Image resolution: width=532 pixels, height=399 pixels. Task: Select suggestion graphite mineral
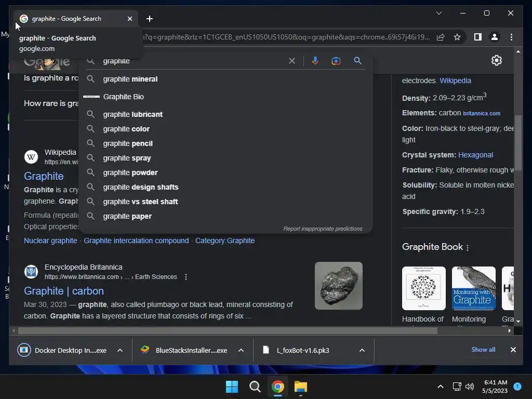click(225, 79)
